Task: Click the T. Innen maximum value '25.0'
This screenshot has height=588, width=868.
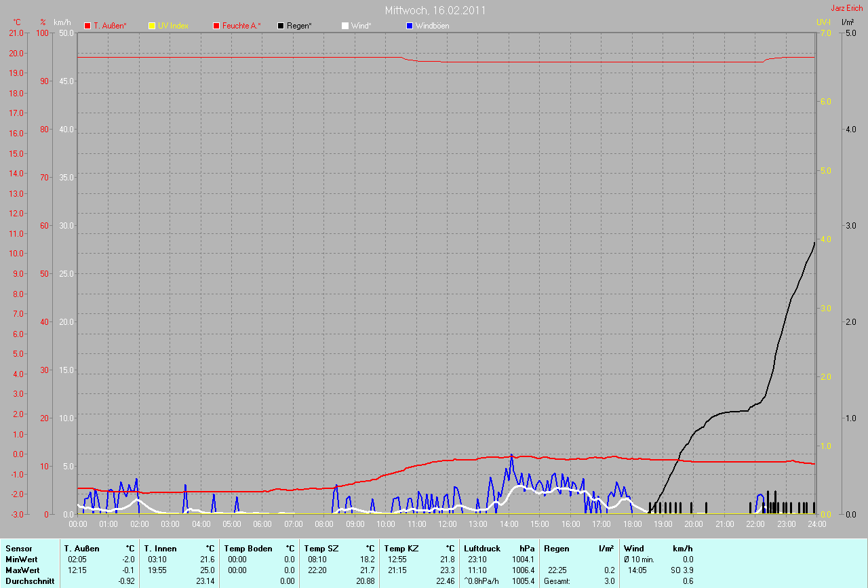Action: [208, 570]
